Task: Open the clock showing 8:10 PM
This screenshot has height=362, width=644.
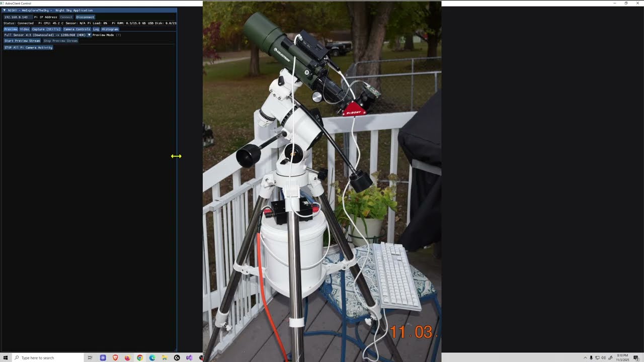Action: (622, 357)
